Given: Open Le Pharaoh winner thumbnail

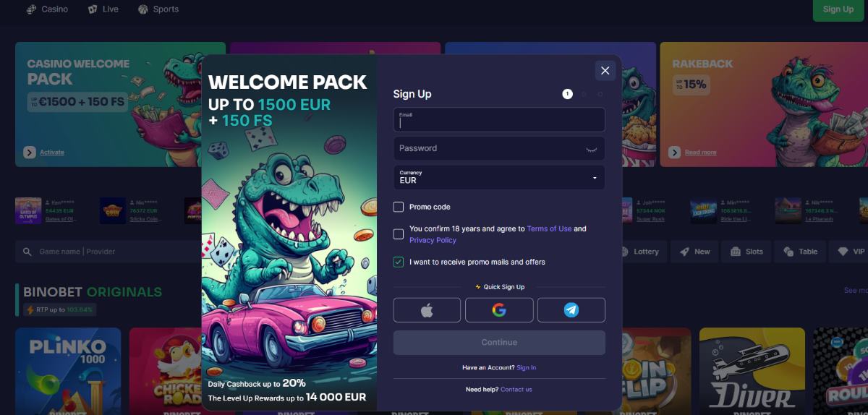Looking at the screenshot, I should 788,210.
